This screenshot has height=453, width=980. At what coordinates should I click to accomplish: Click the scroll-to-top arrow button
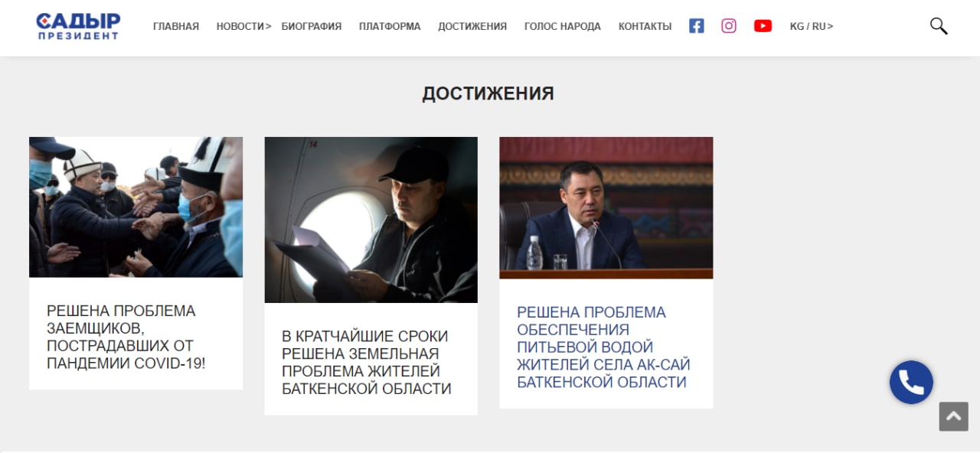(954, 417)
